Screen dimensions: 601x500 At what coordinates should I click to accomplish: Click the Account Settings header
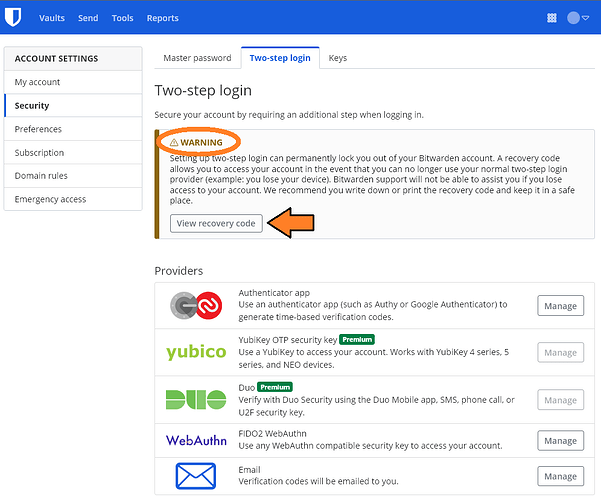pos(73,59)
